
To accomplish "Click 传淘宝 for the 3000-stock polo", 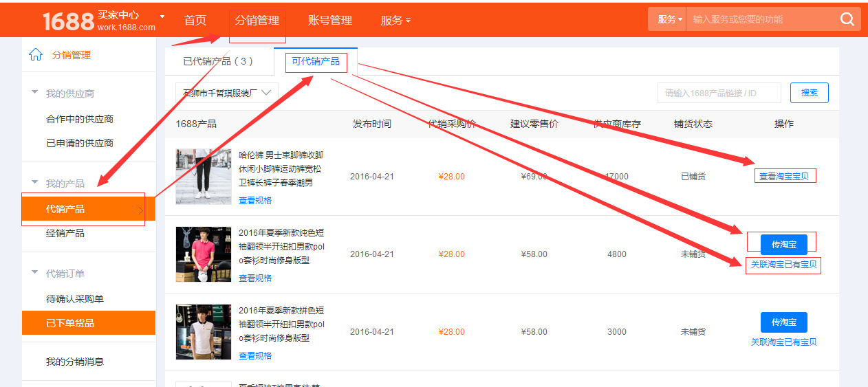I will [x=784, y=322].
